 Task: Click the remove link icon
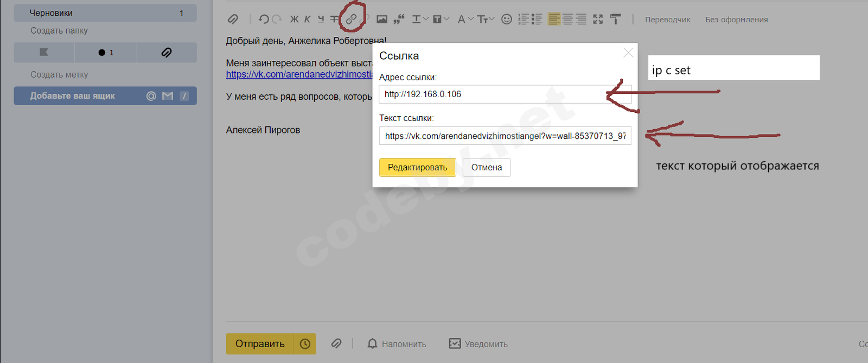coord(366,19)
